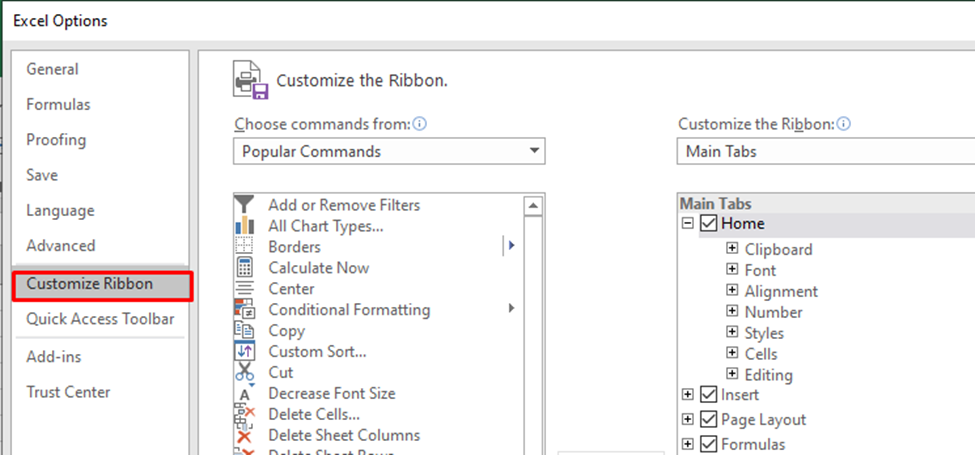Click the Conditional Formatting icon
Viewport: 975px width, 455px height.
click(x=244, y=309)
